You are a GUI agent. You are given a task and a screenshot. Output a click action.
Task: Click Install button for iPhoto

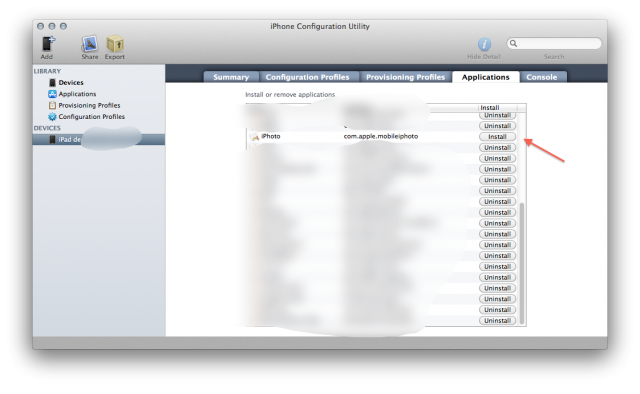point(497,137)
